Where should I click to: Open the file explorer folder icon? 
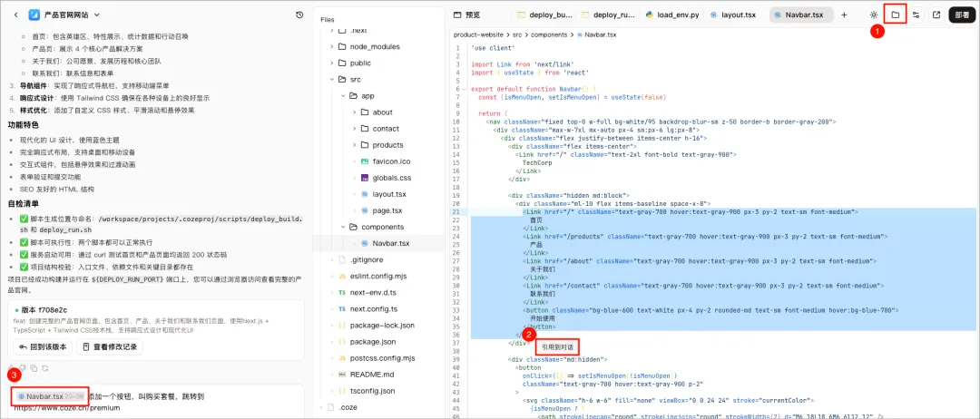pos(895,15)
